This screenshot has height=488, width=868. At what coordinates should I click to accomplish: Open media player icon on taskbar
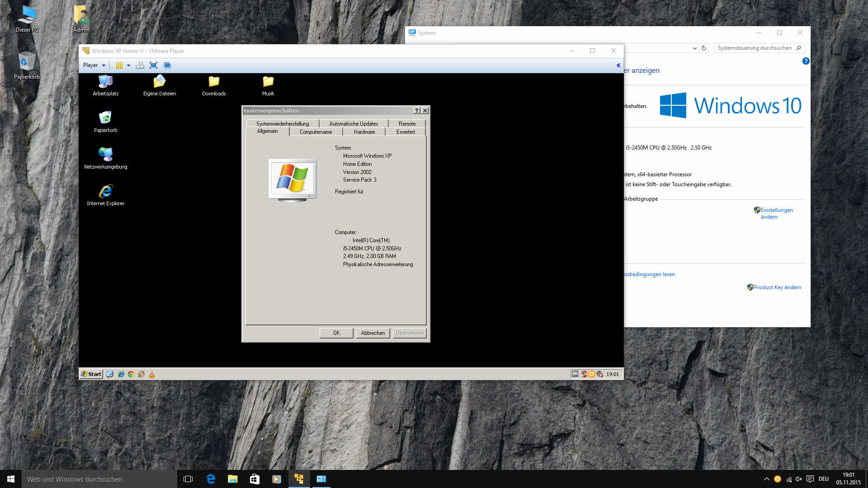pyautogui.click(x=277, y=479)
